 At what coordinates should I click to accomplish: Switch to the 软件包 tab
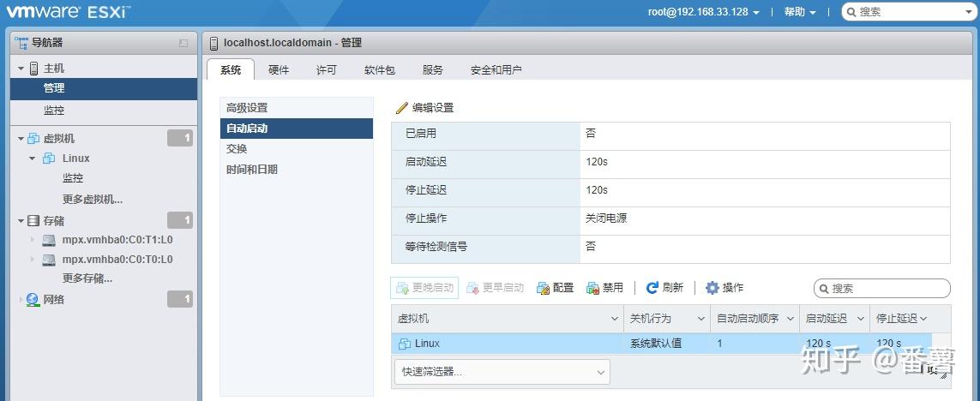(380, 70)
